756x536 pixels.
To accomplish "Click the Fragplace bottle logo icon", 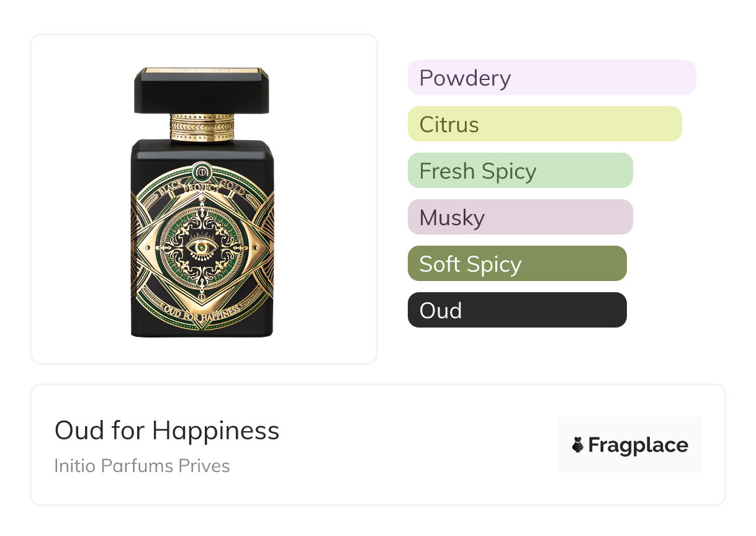I will click(x=578, y=445).
